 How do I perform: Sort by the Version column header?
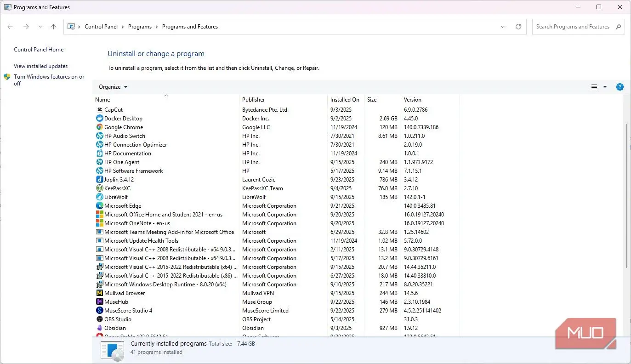click(x=430, y=99)
